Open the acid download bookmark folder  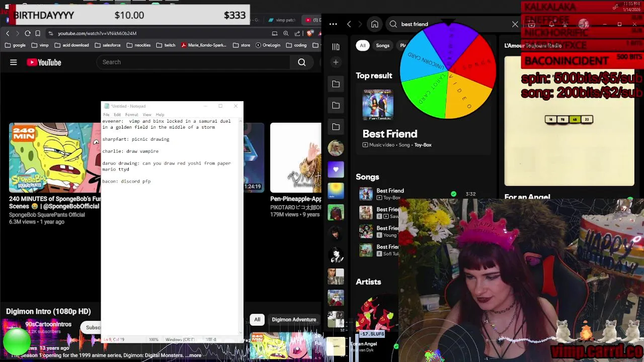pyautogui.click(x=71, y=45)
